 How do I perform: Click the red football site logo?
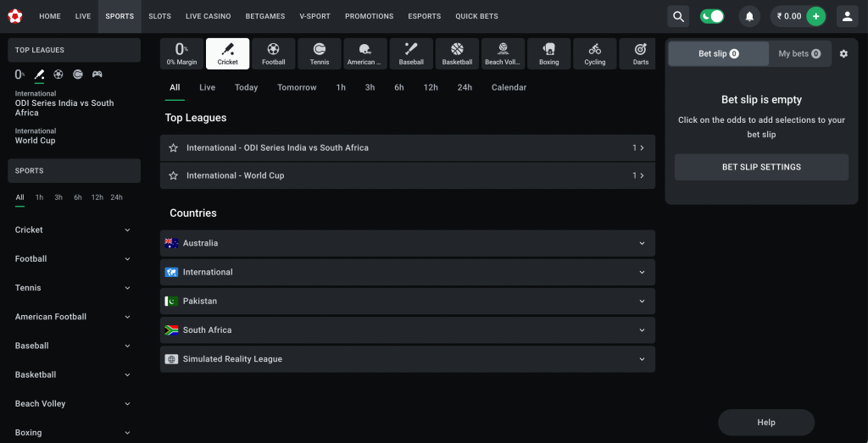15,16
